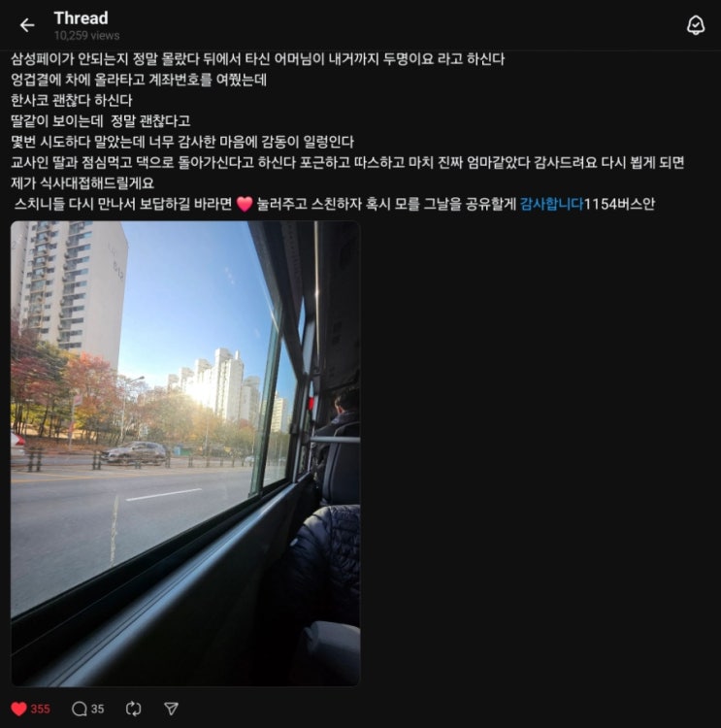Select the line starting with 몇번 시도하다

point(182,142)
